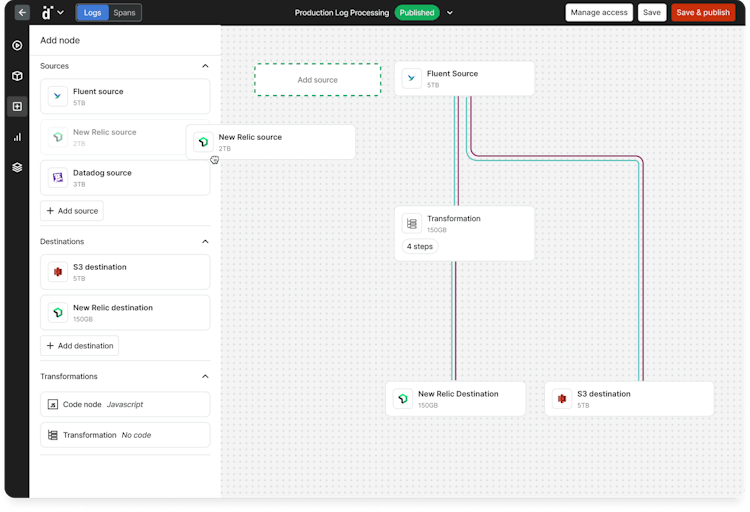Click the Transformation node icon on canvas
750x512 pixels.
coord(411,223)
